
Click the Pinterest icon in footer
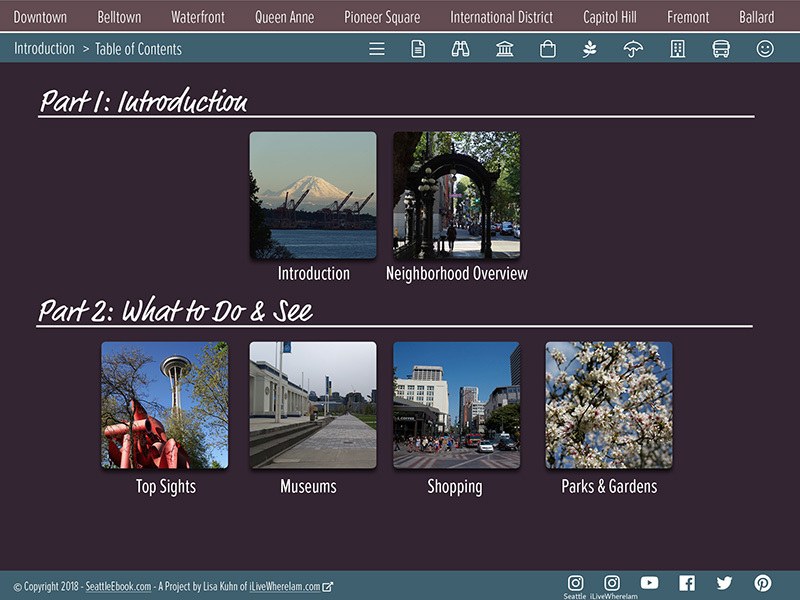763,583
